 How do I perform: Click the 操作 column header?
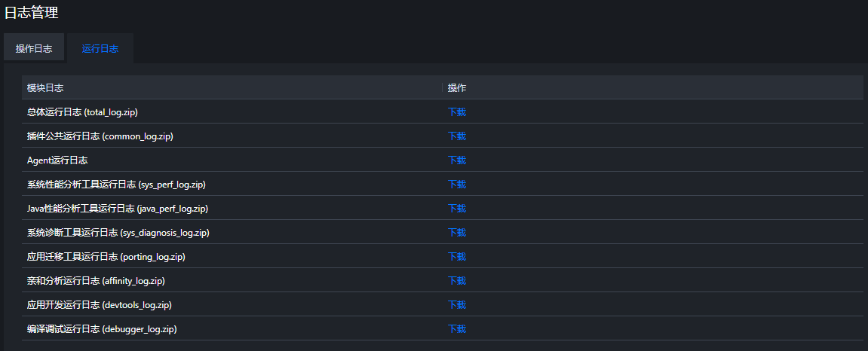457,88
